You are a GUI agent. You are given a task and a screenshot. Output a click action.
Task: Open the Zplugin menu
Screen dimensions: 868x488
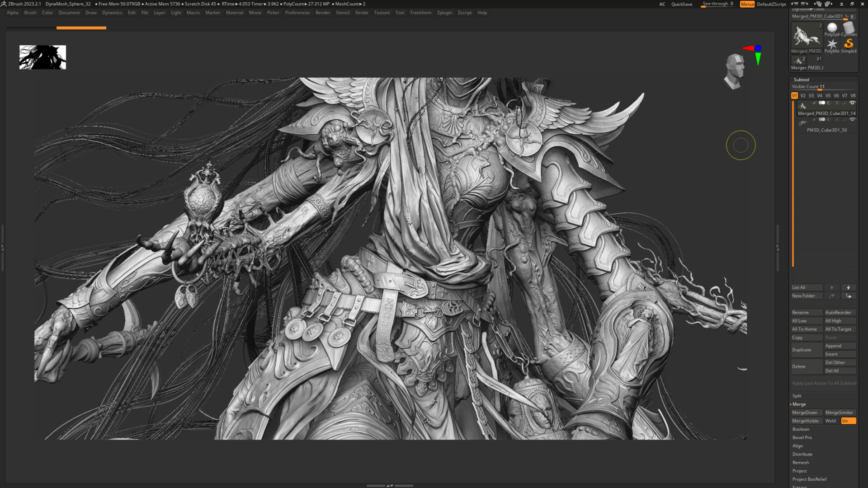click(444, 13)
